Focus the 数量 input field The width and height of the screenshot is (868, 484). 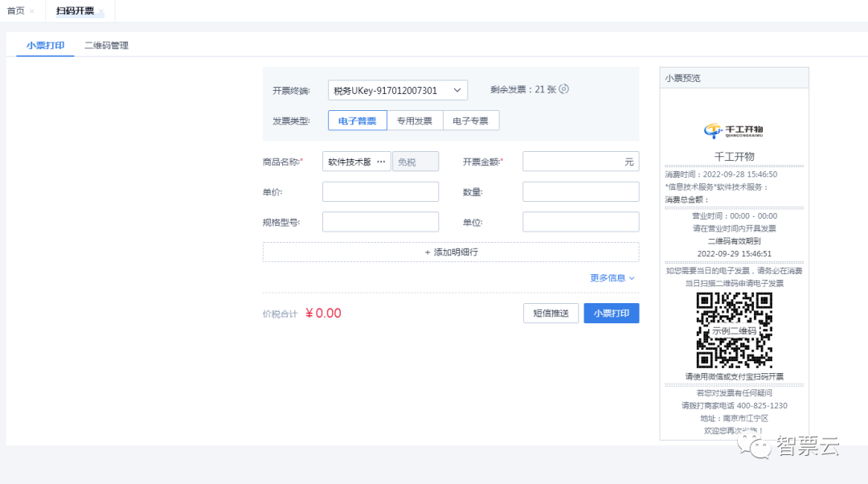(580, 192)
